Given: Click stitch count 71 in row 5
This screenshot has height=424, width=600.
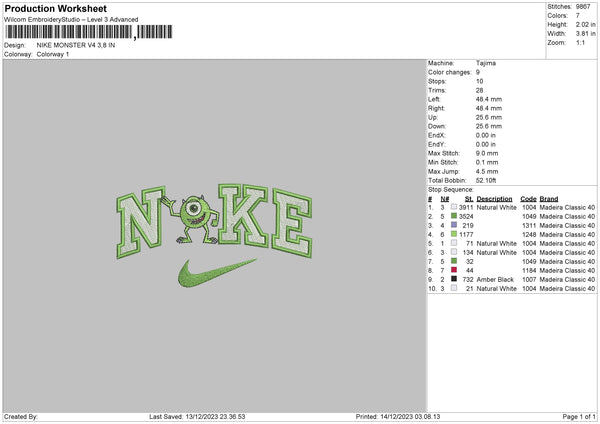Looking at the screenshot, I should coord(470,243).
